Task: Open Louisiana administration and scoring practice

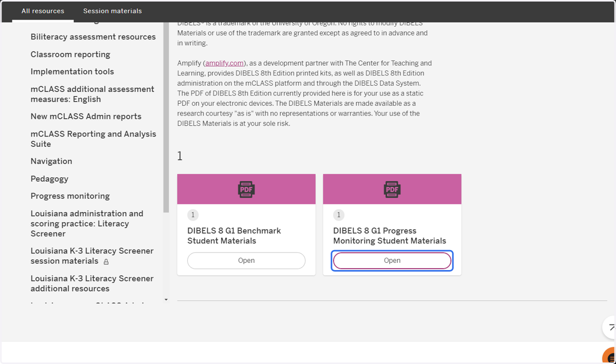Action: 87,223
